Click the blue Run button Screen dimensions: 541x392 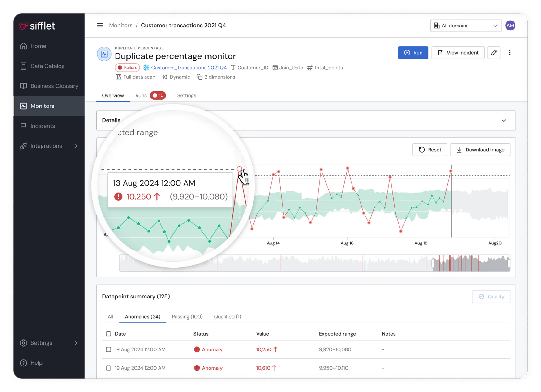pos(413,52)
